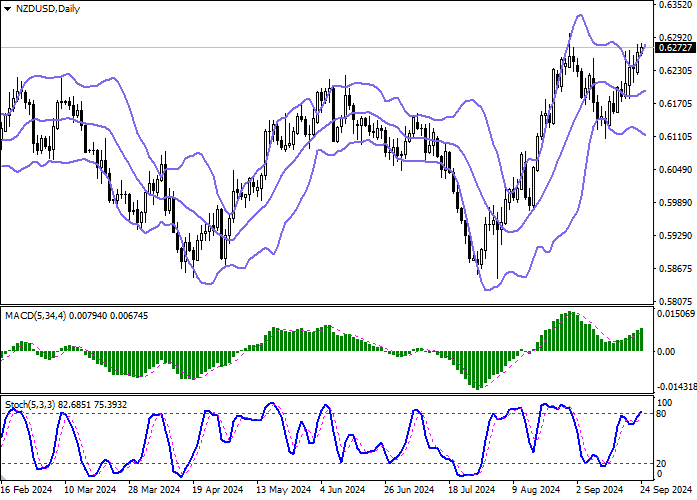Screen dimensions: 697x500
Task: Click the MACD scale value 0.015069
Action: pos(676,314)
